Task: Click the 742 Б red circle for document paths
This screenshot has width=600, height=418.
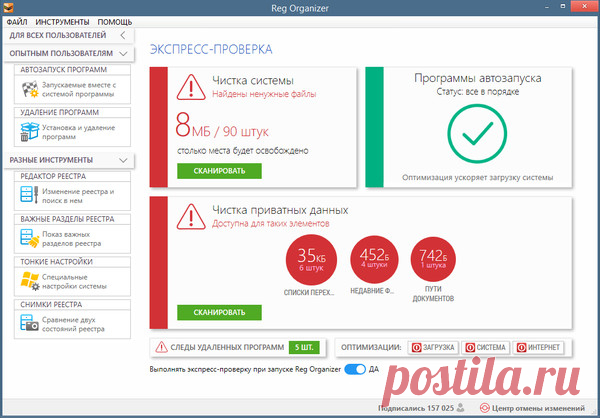Action: tap(433, 260)
